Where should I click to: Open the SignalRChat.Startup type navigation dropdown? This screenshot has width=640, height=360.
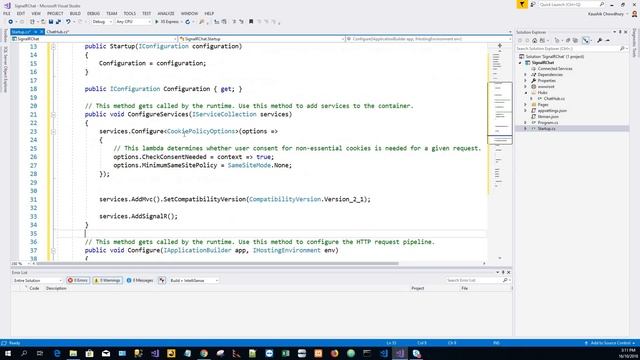pyautogui.click(x=262, y=39)
